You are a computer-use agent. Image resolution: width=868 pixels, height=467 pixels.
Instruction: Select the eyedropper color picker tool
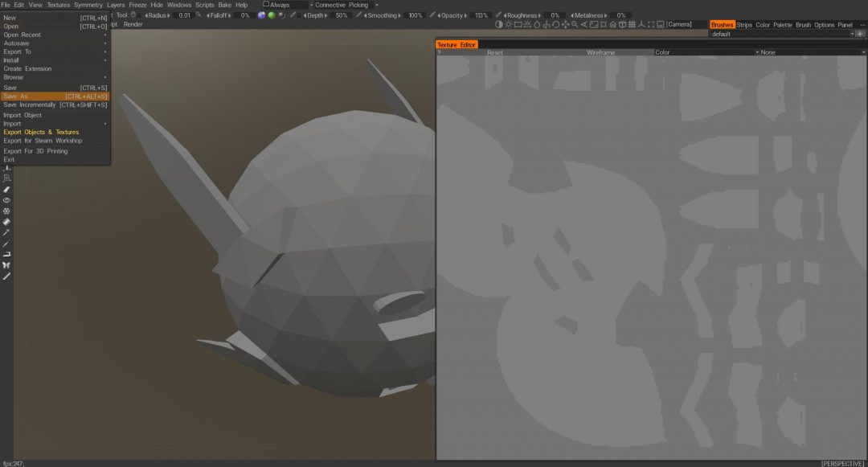[6, 233]
